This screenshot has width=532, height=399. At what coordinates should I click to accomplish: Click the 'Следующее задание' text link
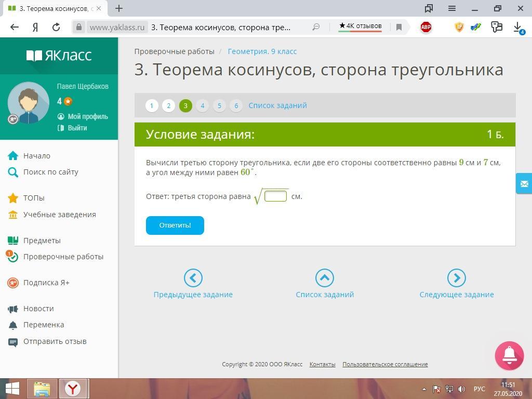[457, 295]
